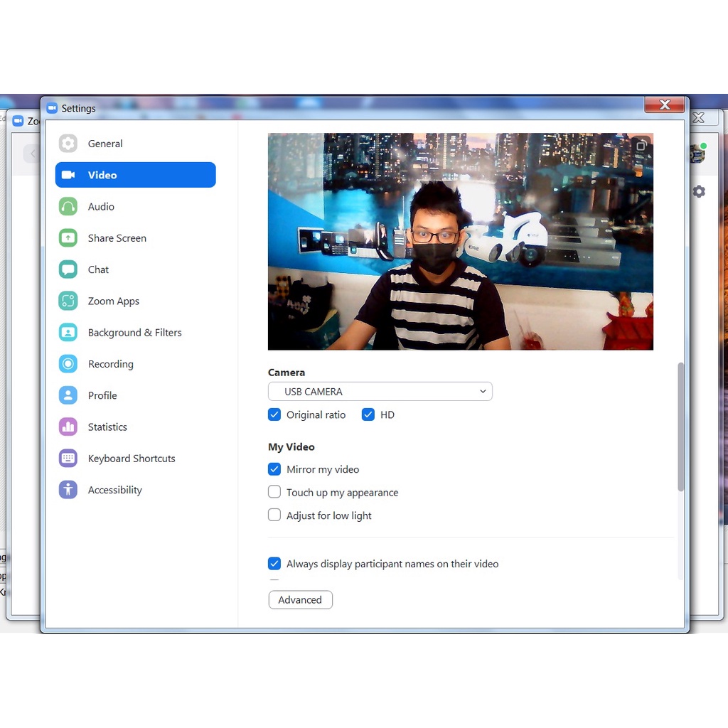Click the Chat bubble icon
Viewport: 728px width, 728px height.
pyautogui.click(x=68, y=269)
